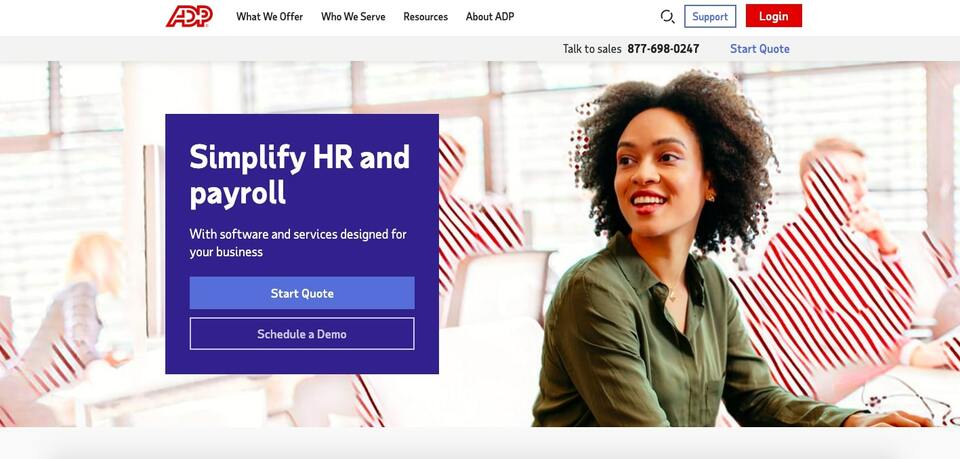Follow the Start Quote link in gray bar
This screenshot has height=459, width=960.
760,49
